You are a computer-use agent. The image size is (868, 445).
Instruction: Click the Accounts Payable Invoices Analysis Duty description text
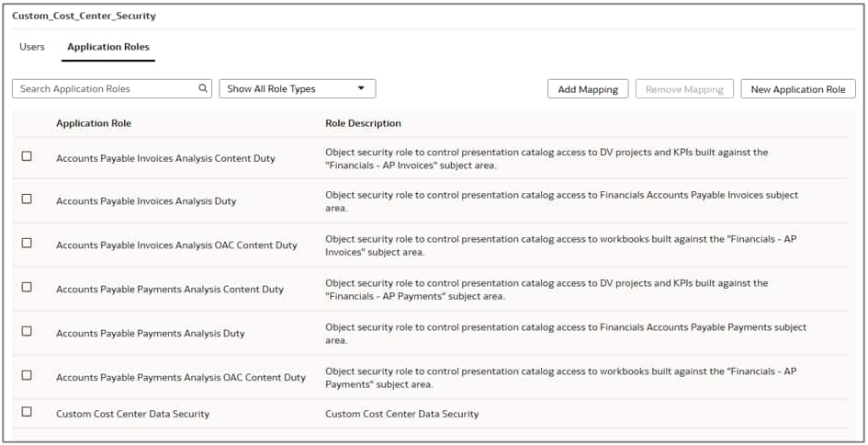click(561, 201)
